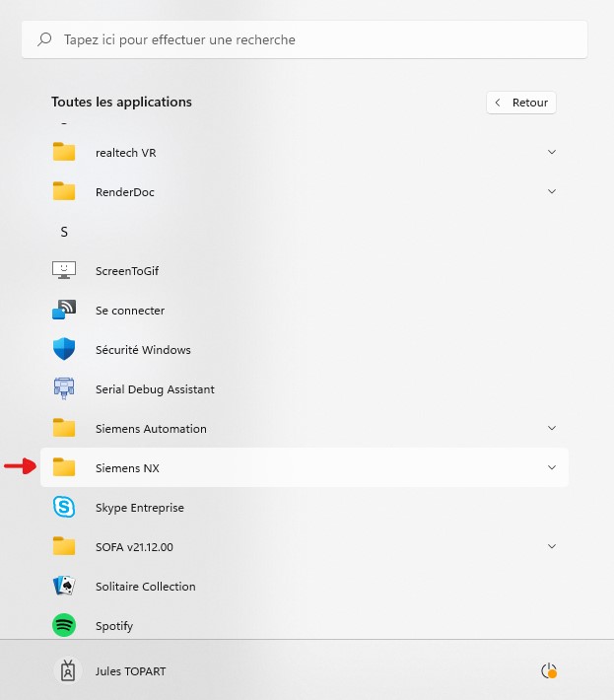Click the search field Tapez ici
Viewport: 614px width, 700px height.
pos(305,39)
